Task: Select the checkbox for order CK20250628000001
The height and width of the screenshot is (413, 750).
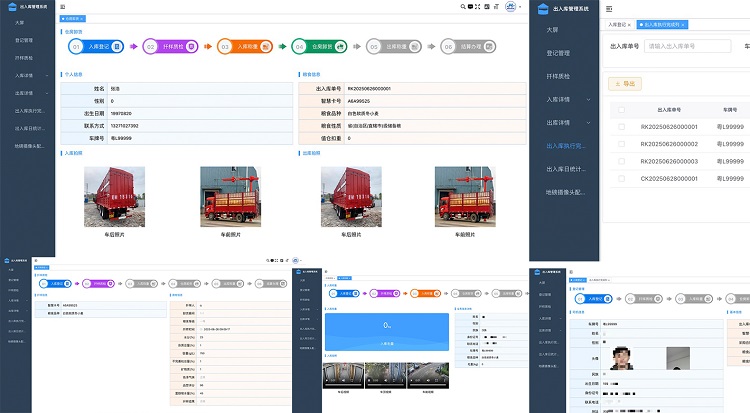Action: [621, 179]
